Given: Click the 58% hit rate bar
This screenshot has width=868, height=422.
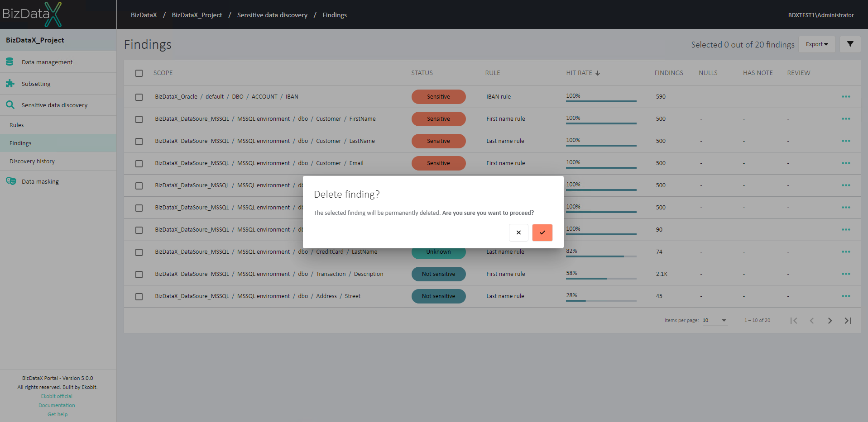Looking at the screenshot, I should (x=601, y=279).
